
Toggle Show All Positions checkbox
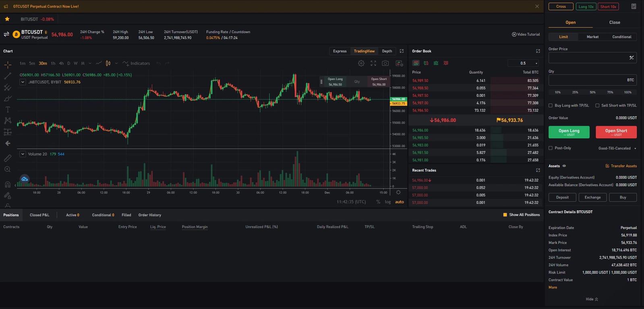coord(505,215)
